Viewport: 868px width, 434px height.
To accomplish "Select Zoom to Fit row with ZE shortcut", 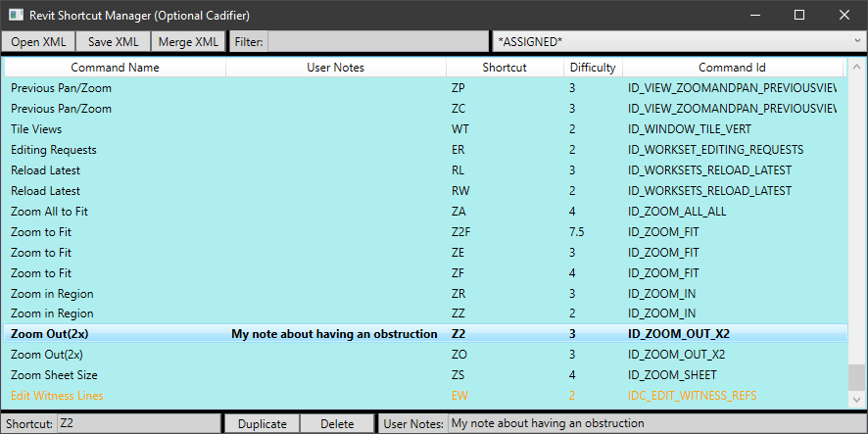I will coord(426,253).
